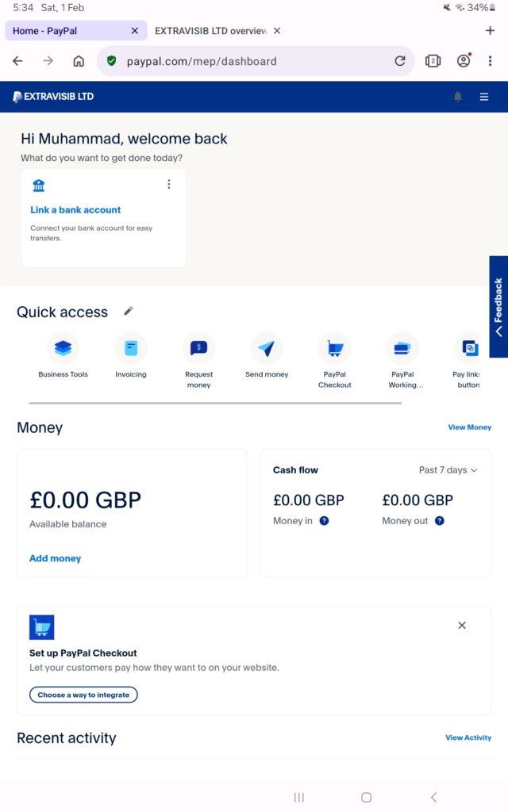508x812 pixels.
Task: Open the bank card three-dot options menu
Action: [168, 185]
